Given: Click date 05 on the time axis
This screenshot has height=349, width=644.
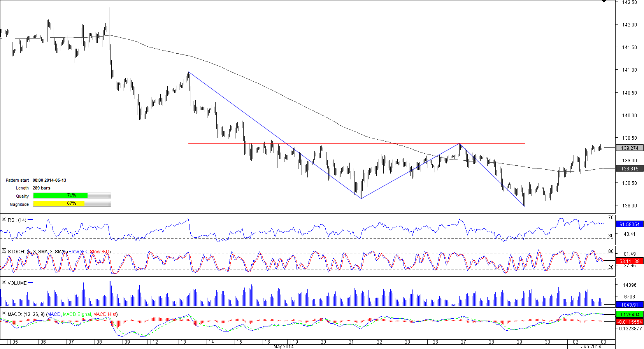Looking at the screenshot, I should pyautogui.click(x=15, y=342).
